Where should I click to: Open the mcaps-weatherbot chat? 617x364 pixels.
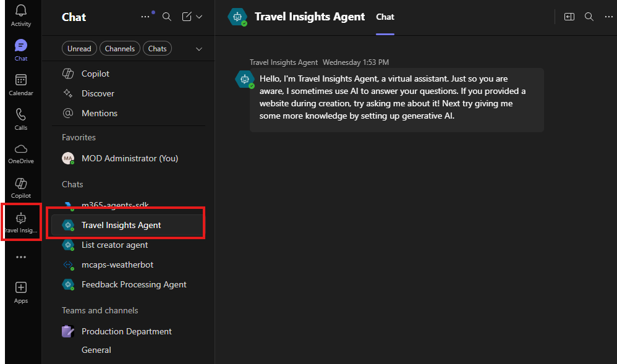(x=129, y=265)
